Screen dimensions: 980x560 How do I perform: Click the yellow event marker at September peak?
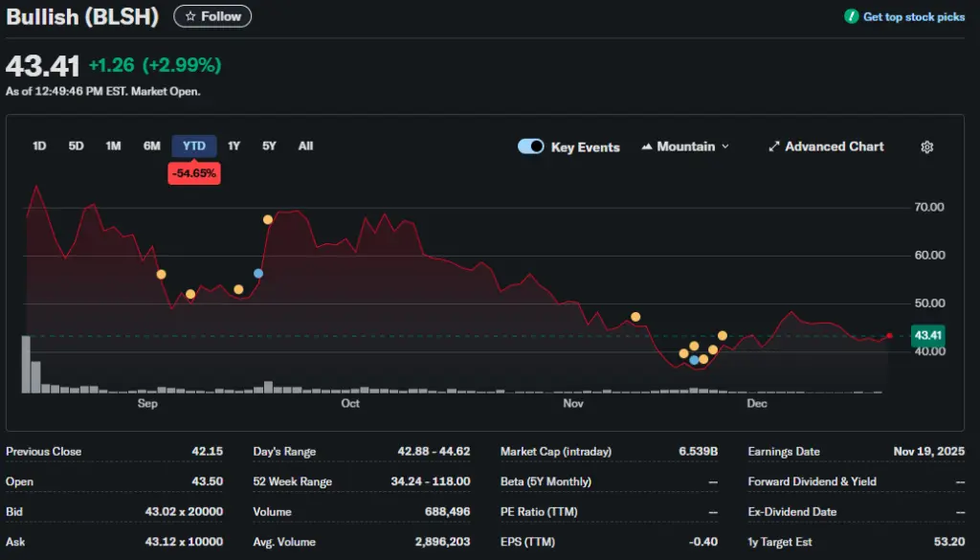(268, 220)
